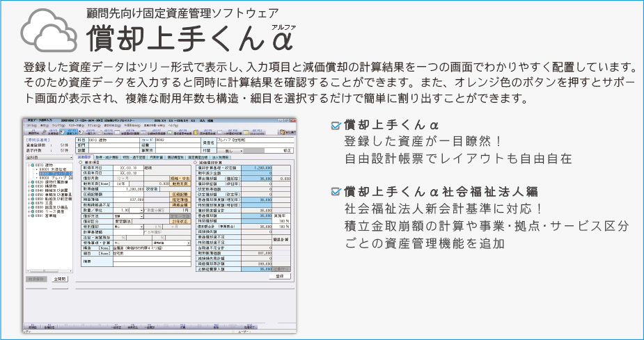Open the ファイル menu
This screenshot has height=340, width=644.
pyautogui.click(x=31, y=124)
